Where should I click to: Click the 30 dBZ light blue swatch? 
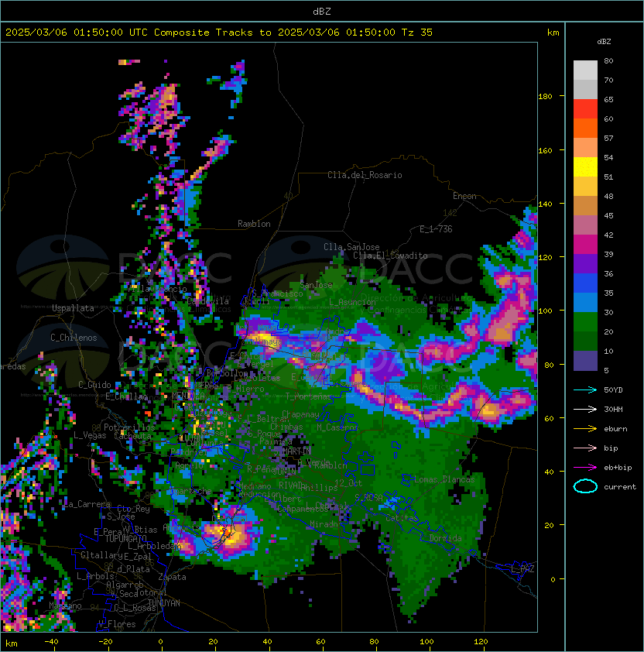click(x=585, y=302)
